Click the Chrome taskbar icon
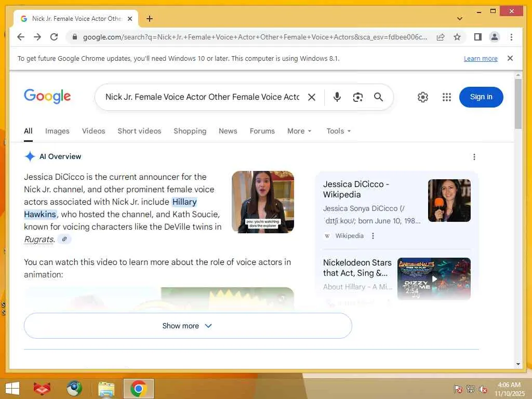Screen dimensions: 532x399 (x=138, y=389)
